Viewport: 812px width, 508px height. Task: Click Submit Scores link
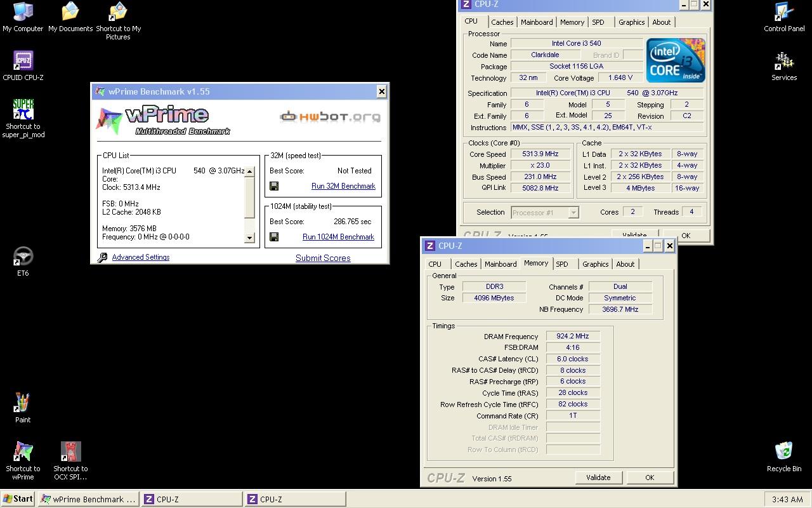click(323, 258)
